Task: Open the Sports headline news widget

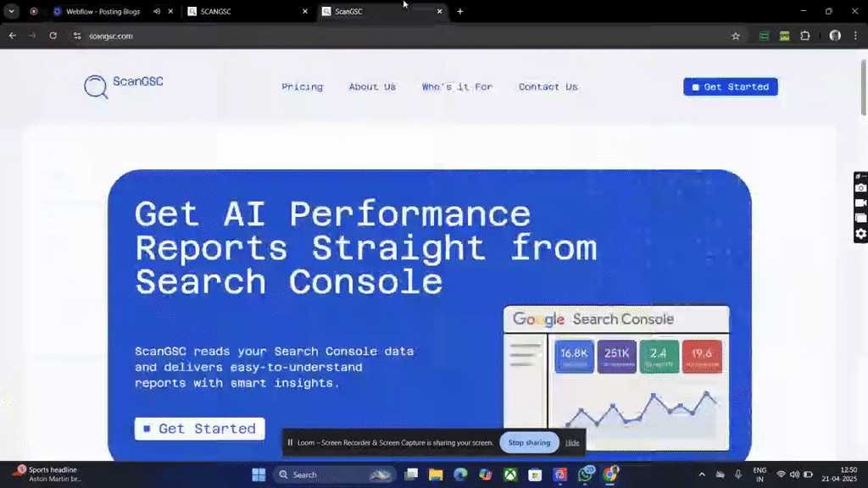Action: pyautogui.click(x=48, y=474)
